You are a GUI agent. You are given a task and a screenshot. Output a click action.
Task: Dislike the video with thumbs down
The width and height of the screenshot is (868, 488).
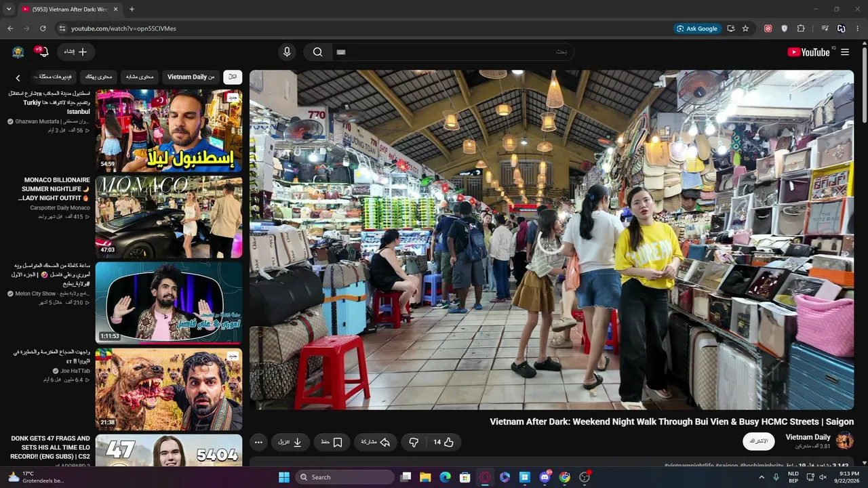point(414,442)
